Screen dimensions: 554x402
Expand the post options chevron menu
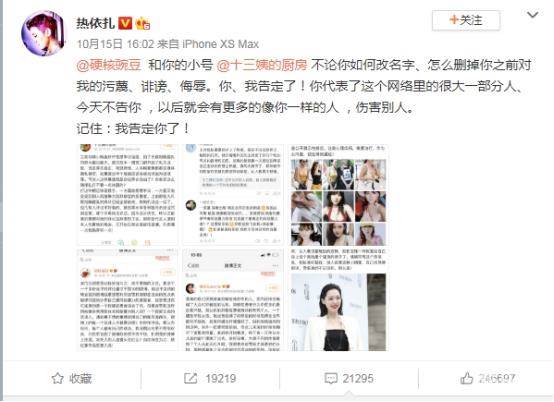(x=532, y=15)
